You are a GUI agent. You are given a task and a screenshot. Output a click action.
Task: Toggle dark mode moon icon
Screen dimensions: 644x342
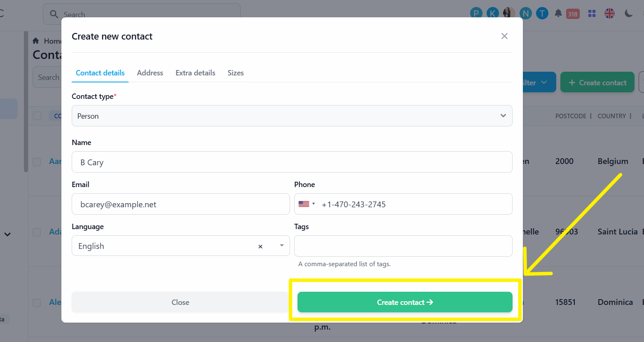[x=628, y=14]
